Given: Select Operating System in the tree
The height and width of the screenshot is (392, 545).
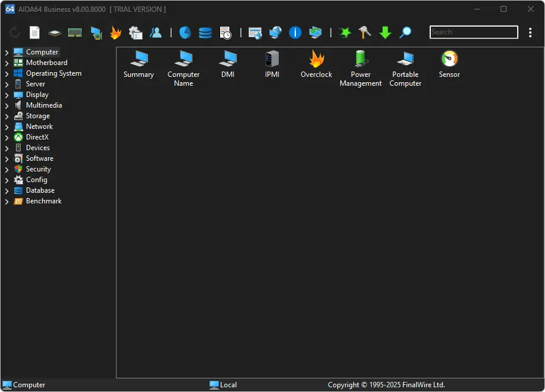Looking at the screenshot, I should (x=53, y=73).
